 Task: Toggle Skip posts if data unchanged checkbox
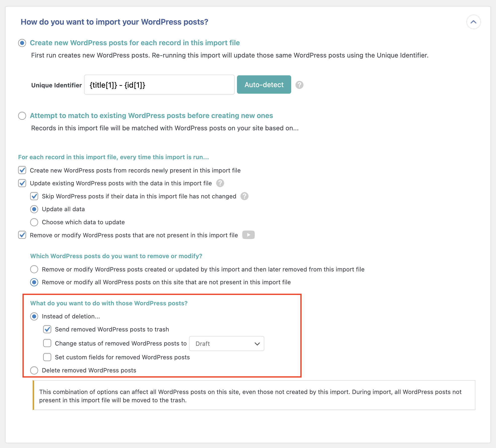[x=34, y=196]
